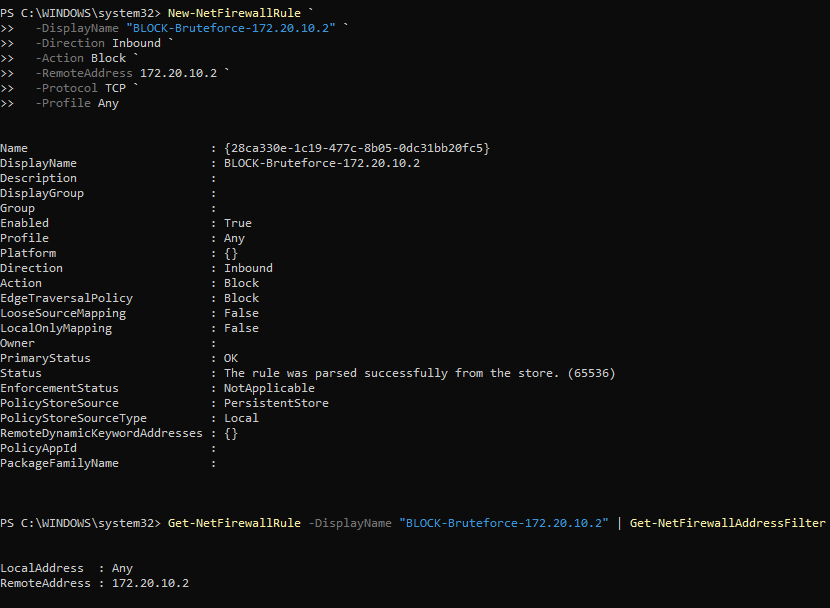This screenshot has width=830, height=608.
Task: Click the False value beside LooseSourceMapping
Action: (241, 313)
